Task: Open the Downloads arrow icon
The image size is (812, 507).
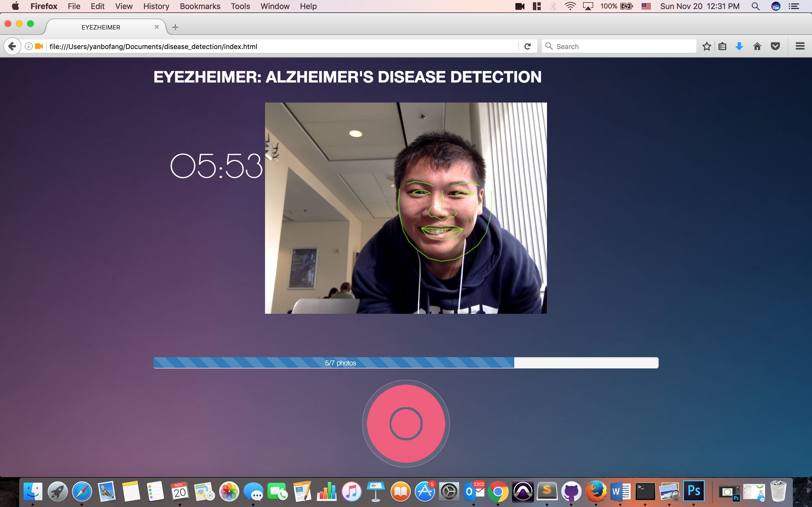Action: [739, 46]
